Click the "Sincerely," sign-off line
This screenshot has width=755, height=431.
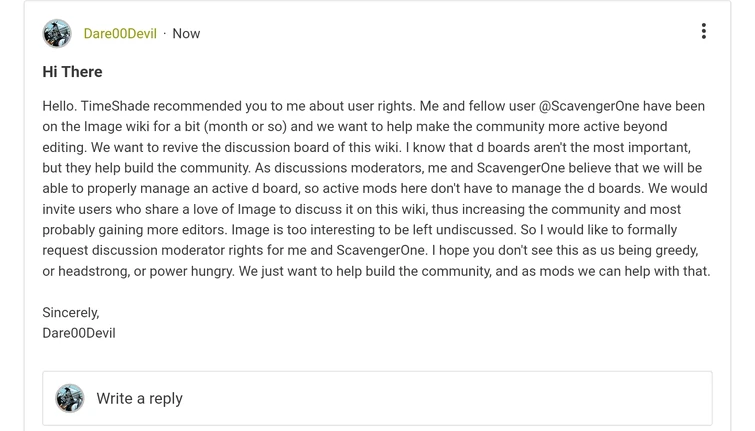tap(71, 312)
